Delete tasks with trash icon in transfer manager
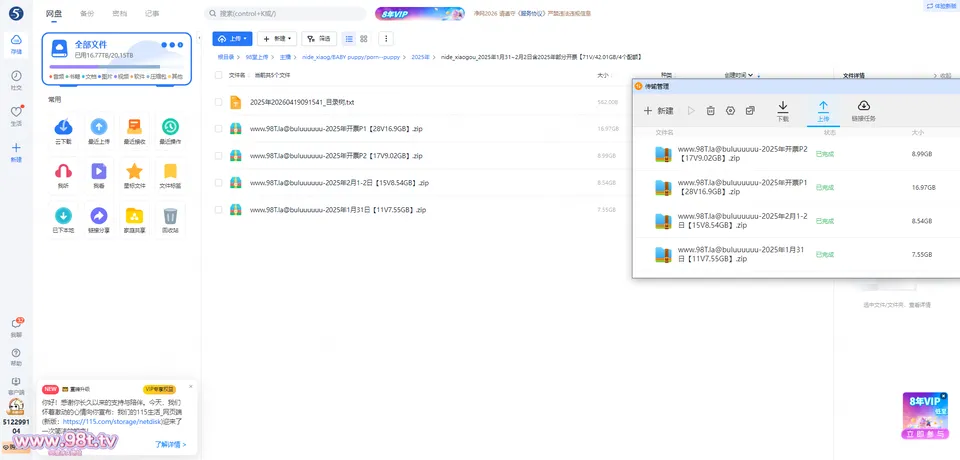The width and height of the screenshot is (960, 460). tap(710, 111)
